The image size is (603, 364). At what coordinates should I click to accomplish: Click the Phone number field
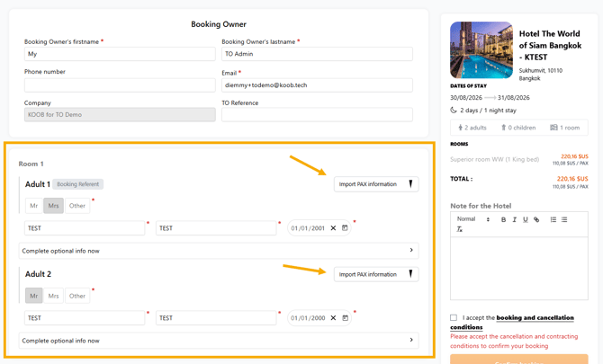click(120, 85)
